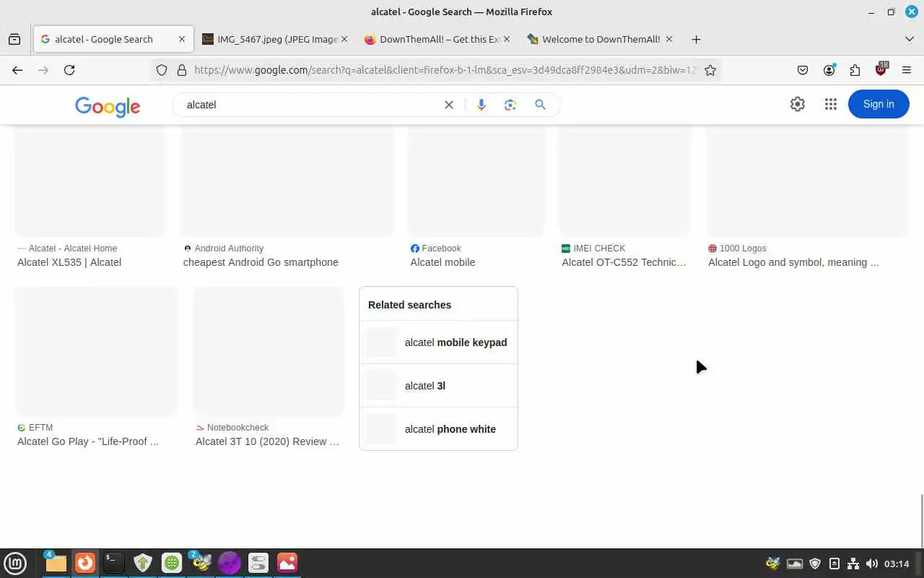Start voice search with microphone

(x=481, y=105)
